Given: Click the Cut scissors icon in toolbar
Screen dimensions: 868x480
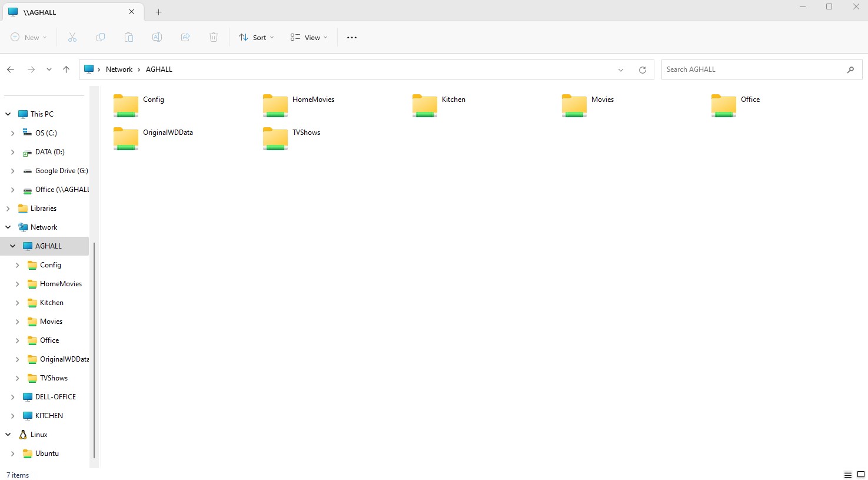Looking at the screenshot, I should click(x=72, y=37).
